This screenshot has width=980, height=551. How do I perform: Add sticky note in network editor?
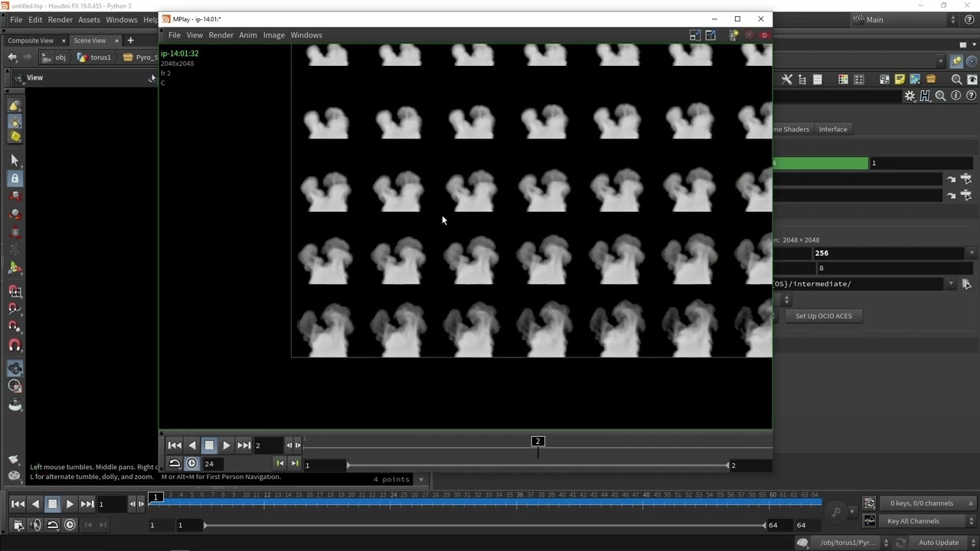(900, 80)
